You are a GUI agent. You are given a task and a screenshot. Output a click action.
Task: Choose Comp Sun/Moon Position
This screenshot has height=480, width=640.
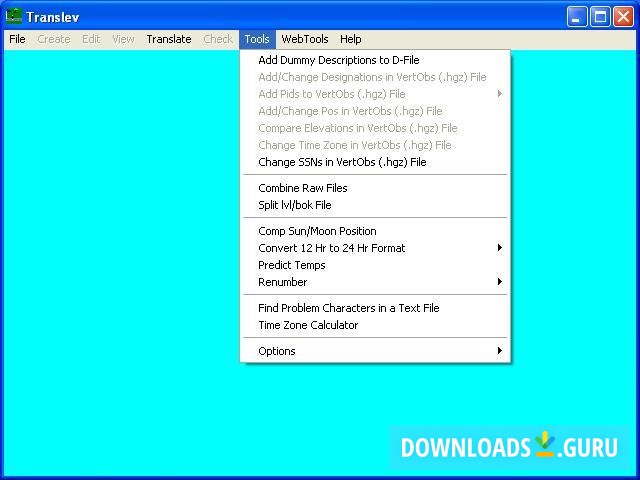[375, 231]
